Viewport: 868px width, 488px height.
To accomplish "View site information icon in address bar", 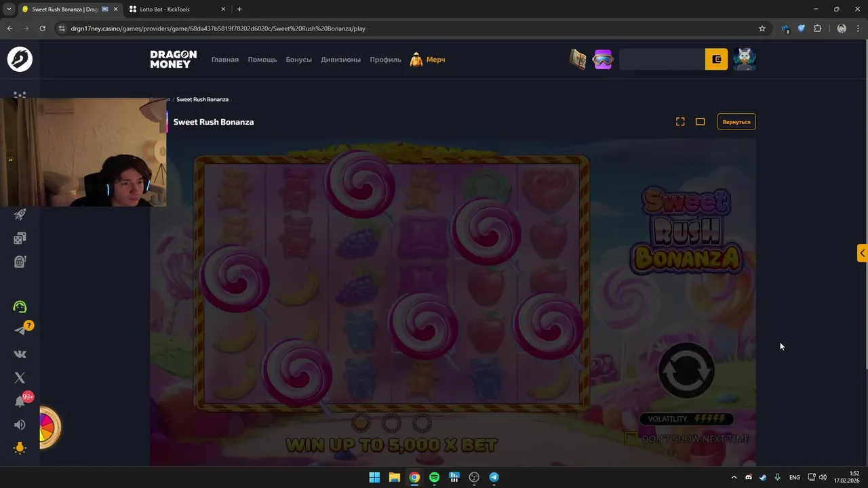I will point(62,28).
